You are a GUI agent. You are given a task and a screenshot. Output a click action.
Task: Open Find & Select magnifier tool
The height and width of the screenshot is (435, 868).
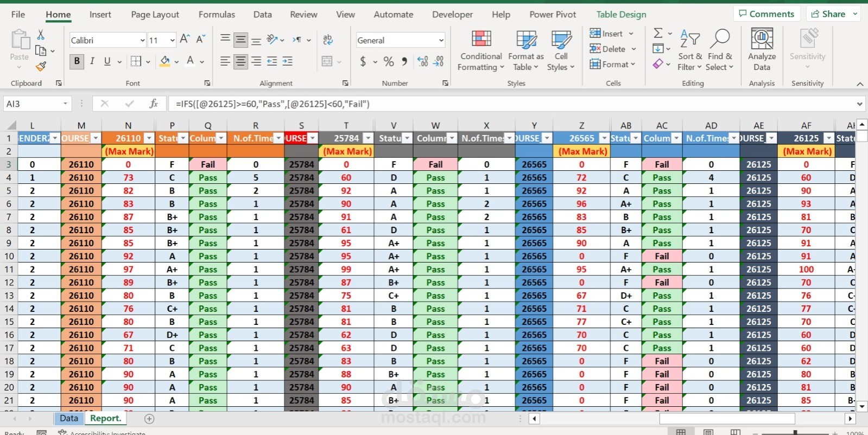[720, 50]
